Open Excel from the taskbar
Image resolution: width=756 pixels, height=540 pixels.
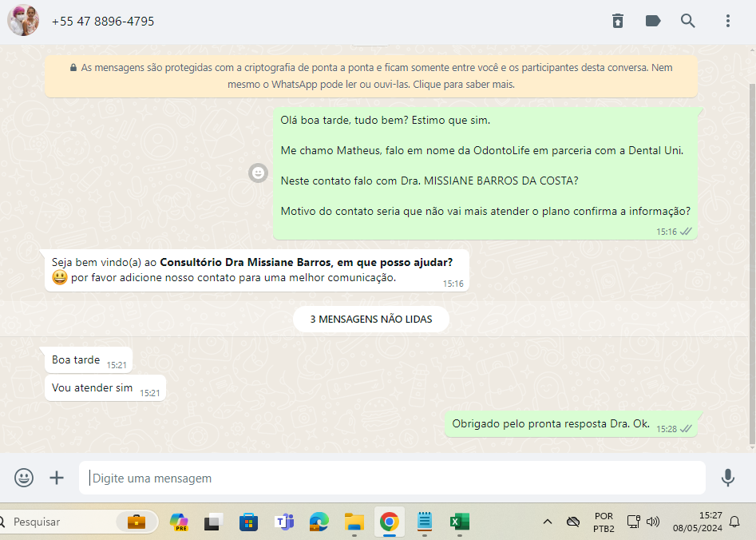(459, 522)
